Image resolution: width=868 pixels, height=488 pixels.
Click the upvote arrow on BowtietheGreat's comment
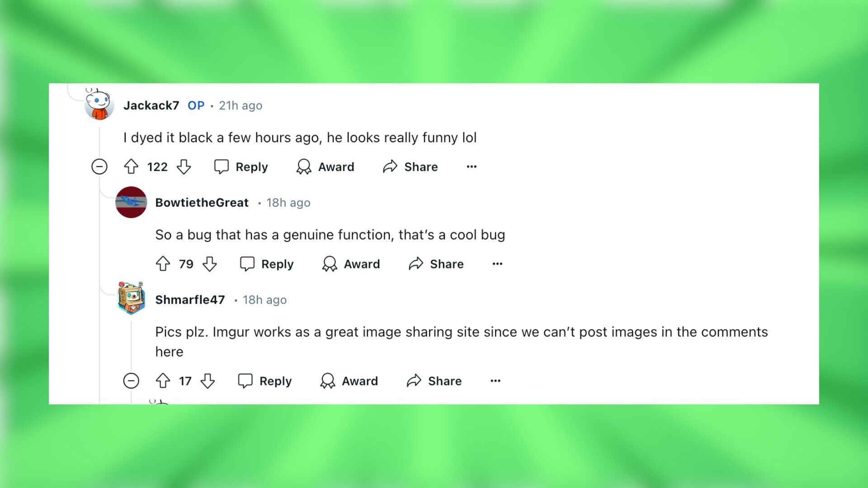tap(164, 264)
